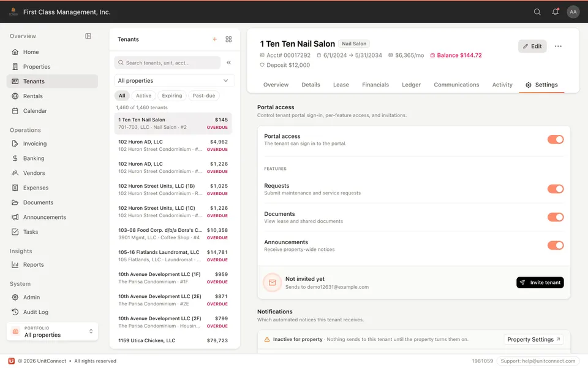The image size is (588, 368).
Task: Click the Balance $144.72 indicator
Action: (456, 55)
